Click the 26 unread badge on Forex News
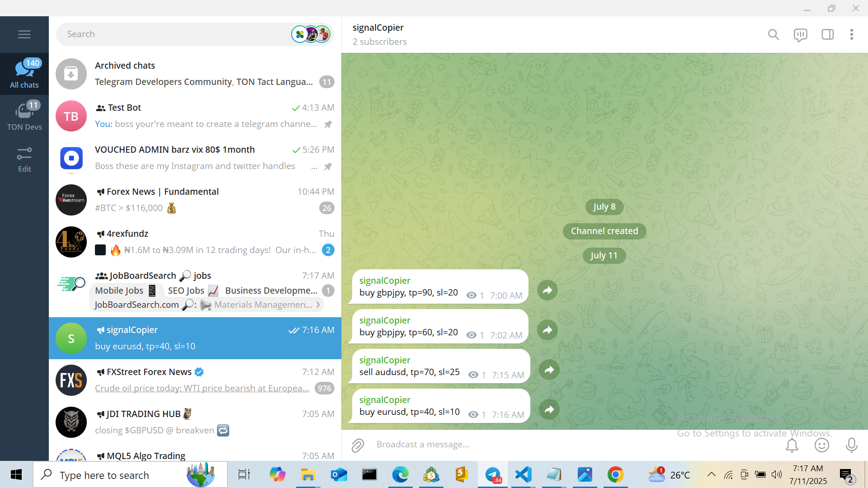The height and width of the screenshot is (488, 868). [x=327, y=208]
